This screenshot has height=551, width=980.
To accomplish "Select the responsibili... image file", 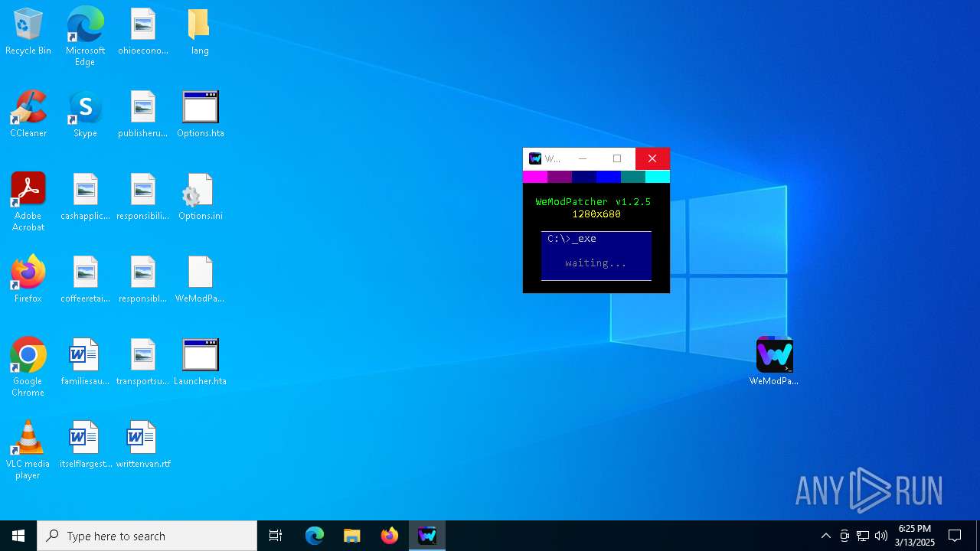I will [x=143, y=197].
